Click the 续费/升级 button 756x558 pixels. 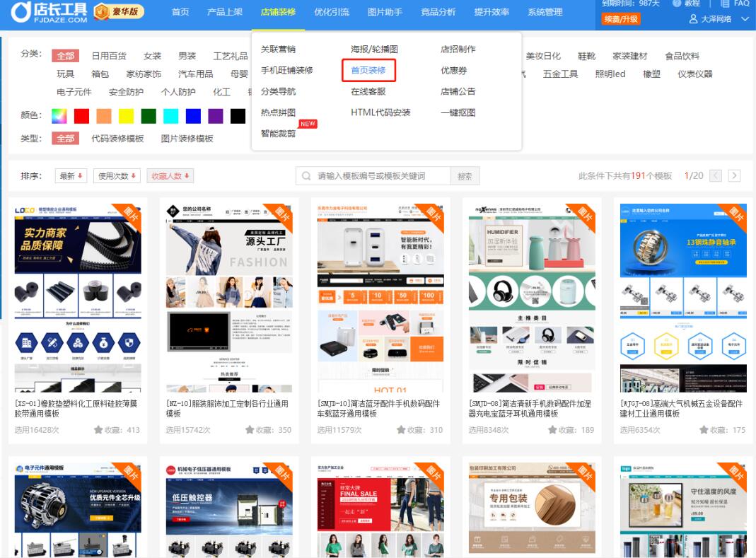click(621, 19)
